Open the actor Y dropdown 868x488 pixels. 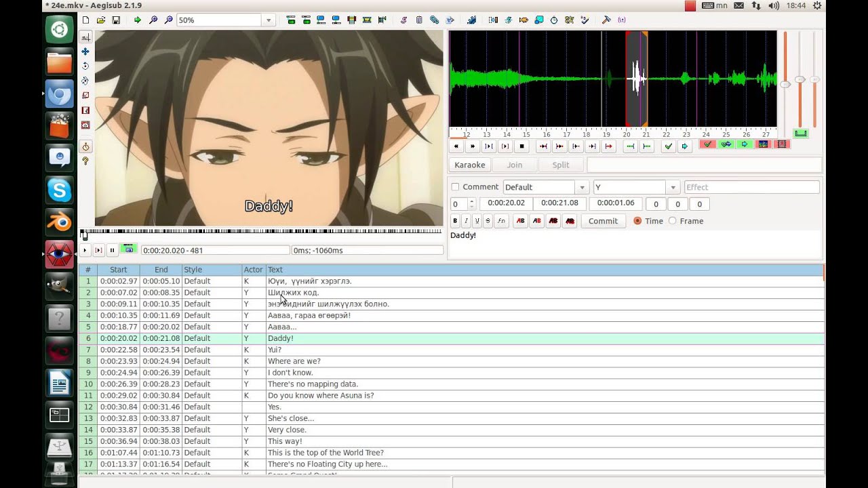[x=673, y=187]
